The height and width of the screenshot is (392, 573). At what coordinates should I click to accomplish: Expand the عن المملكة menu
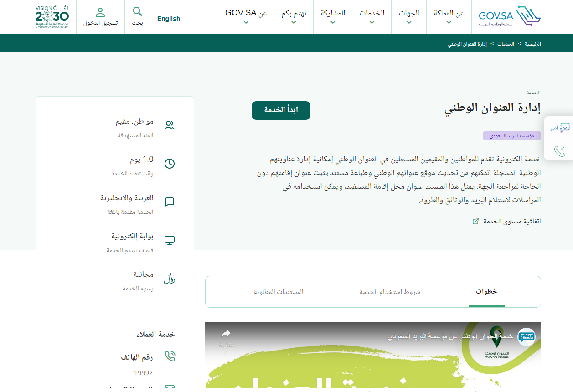coord(449,17)
